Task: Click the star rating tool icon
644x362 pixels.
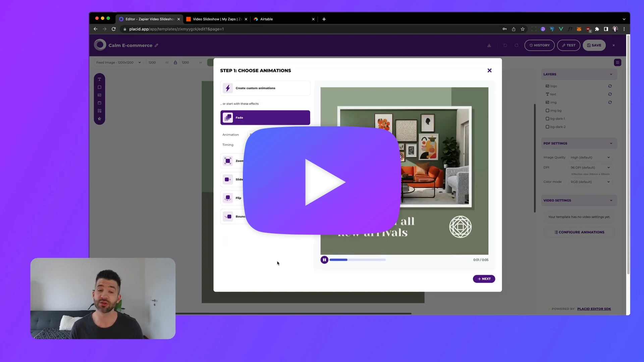Action: (x=99, y=119)
